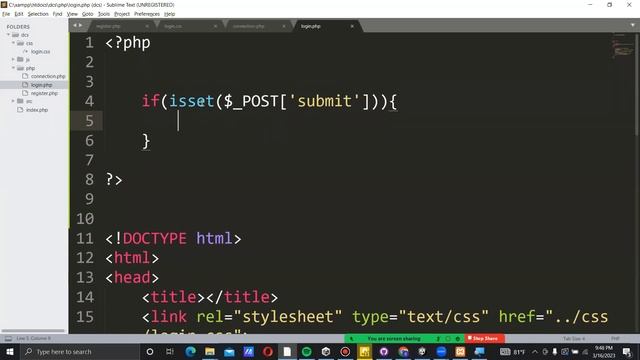Click the minimap code preview
This screenshot has height=360, width=640.
tap(622, 47)
